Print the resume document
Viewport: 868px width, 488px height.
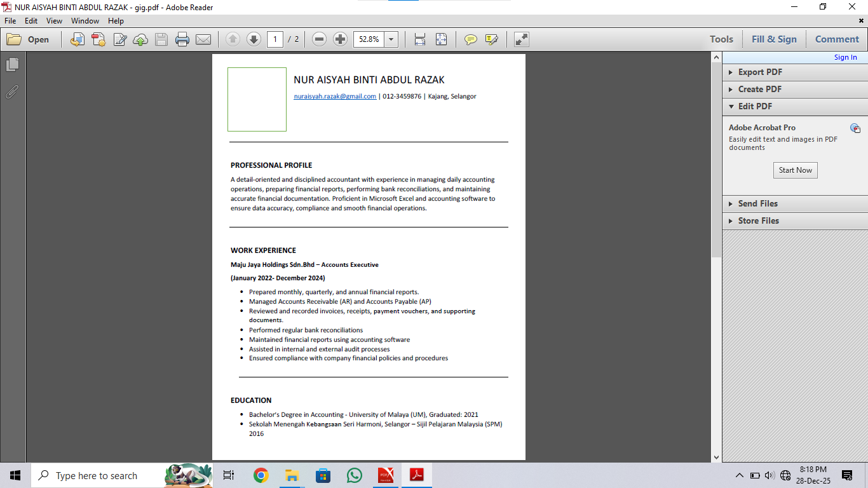click(182, 39)
